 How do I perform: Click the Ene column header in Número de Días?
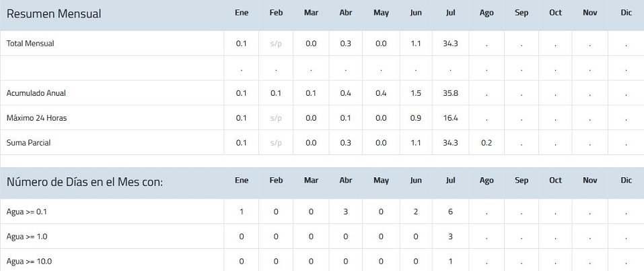pos(242,181)
